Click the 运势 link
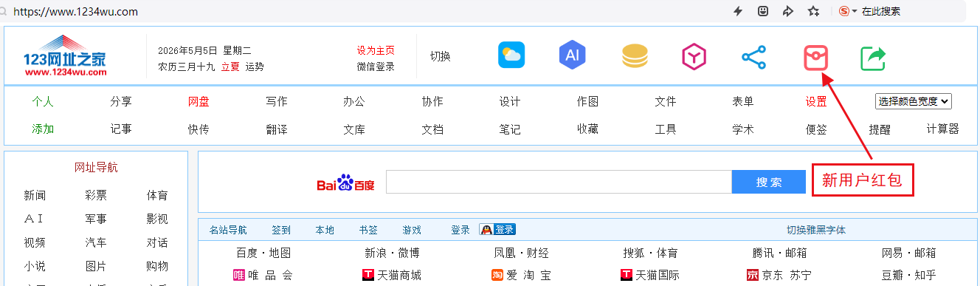Image resolution: width=980 pixels, height=286 pixels. [x=255, y=67]
